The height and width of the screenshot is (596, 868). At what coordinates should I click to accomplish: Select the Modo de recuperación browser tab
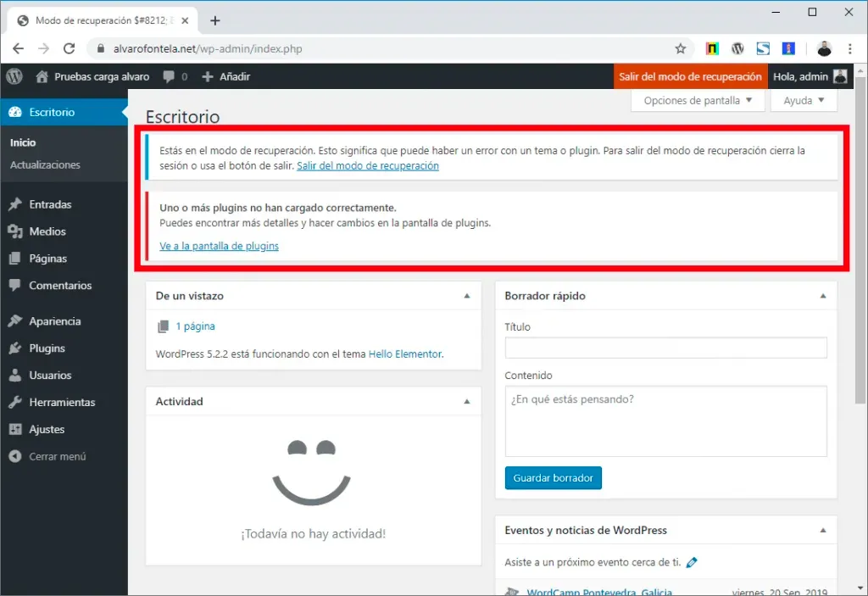103,20
